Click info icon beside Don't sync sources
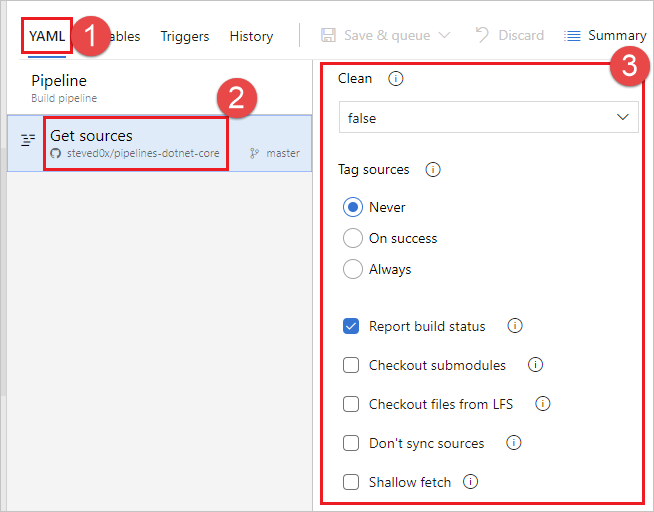 click(x=513, y=443)
